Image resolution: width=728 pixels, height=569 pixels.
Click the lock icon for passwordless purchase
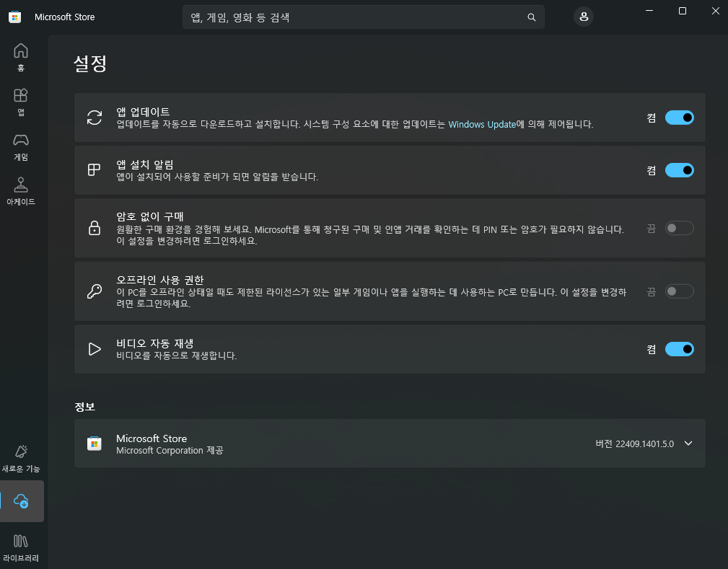pos(95,228)
